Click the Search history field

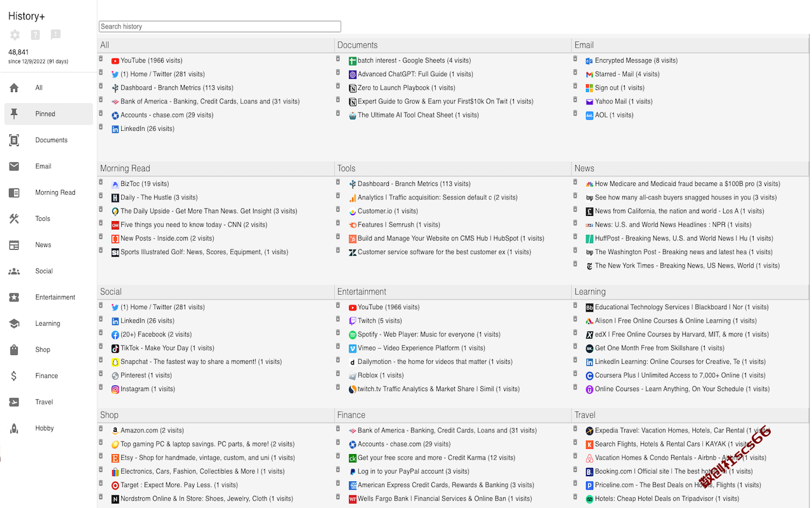tap(219, 27)
